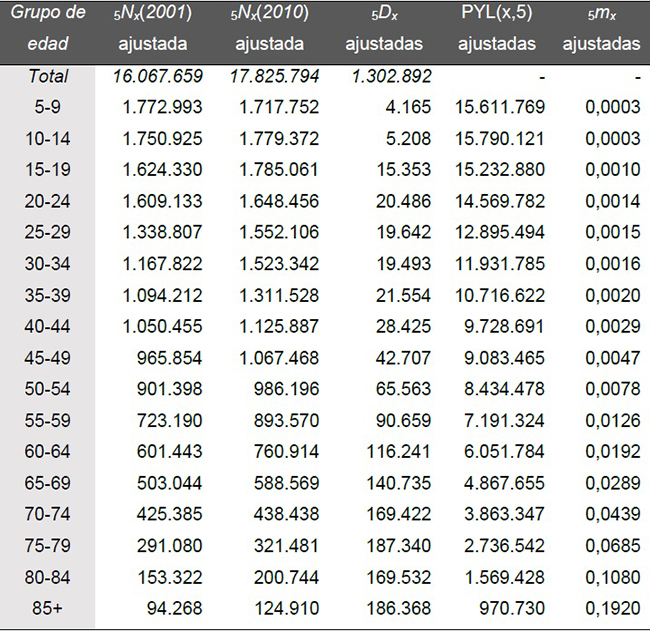The image size is (650, 631).
Task: Click the 'Total' row label
Action: click(47, 76)
